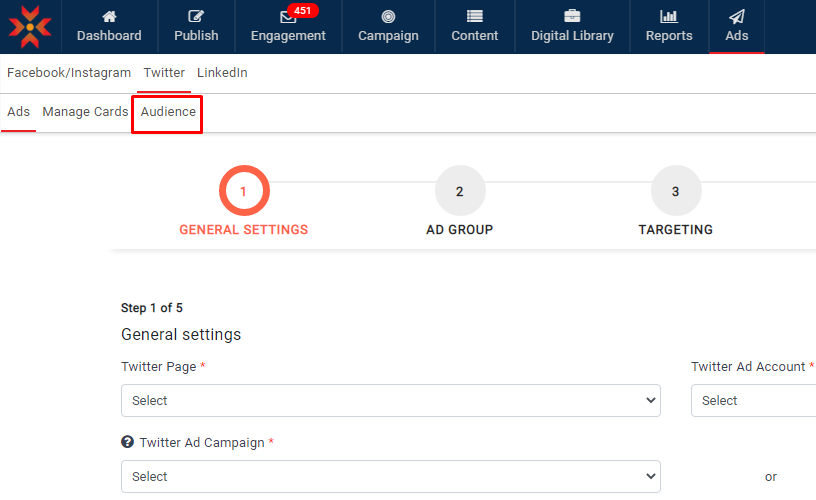The height and width of the screenshot is (500, 816).
Task: Select the Twitter tab
Action: tap(164, 73)
